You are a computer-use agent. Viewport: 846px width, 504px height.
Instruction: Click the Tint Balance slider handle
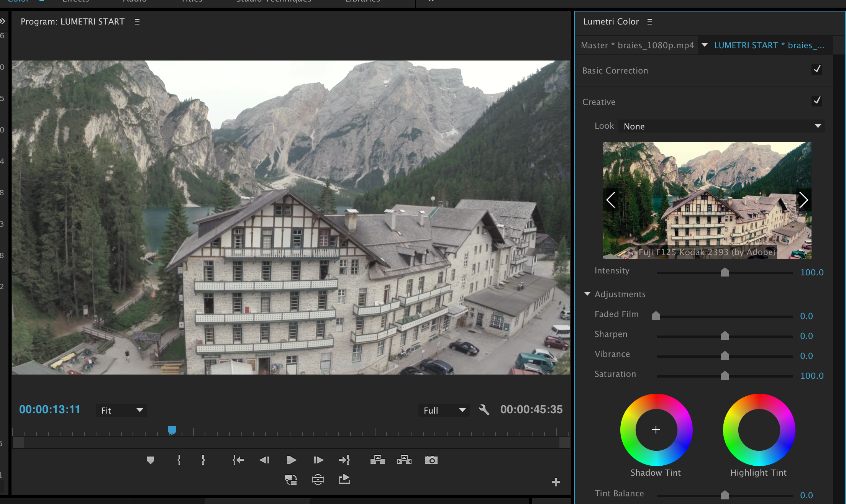point(725,495)
